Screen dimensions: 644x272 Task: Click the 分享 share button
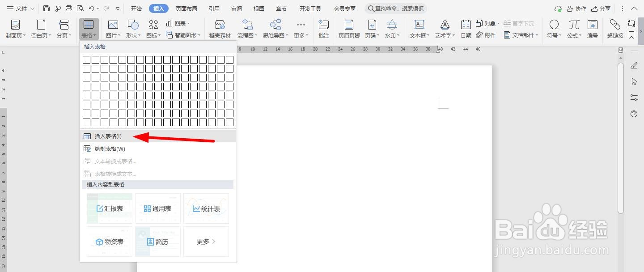click(x=601, y=8)
